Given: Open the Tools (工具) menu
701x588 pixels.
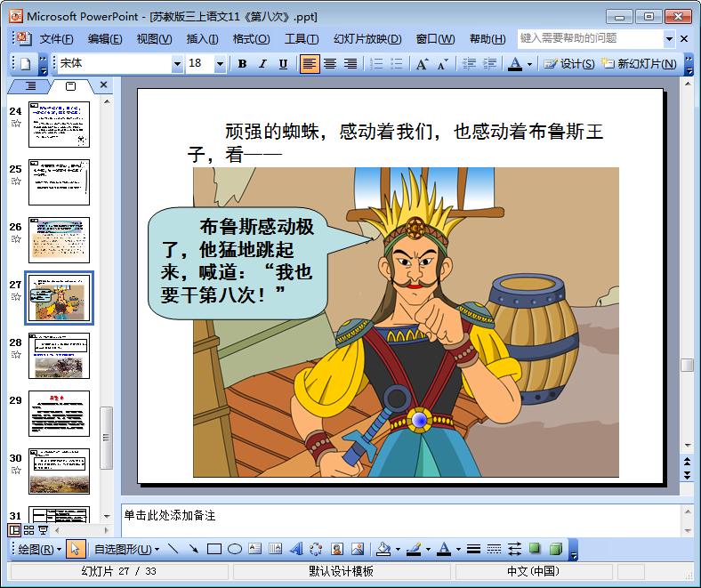Looking at the screenshot, I should 302,39.
